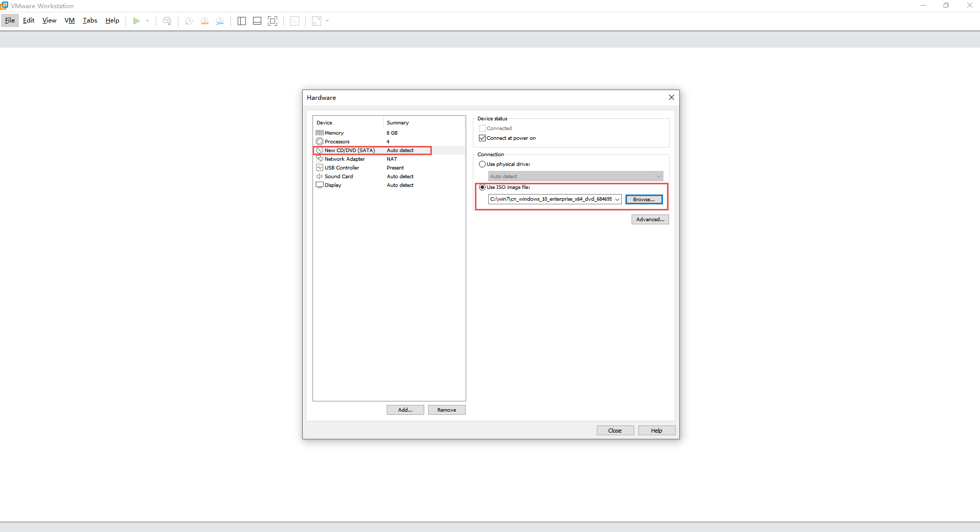
Task: Open the Snapshot Manager wrench-clock icon
Action: (220, 21)
